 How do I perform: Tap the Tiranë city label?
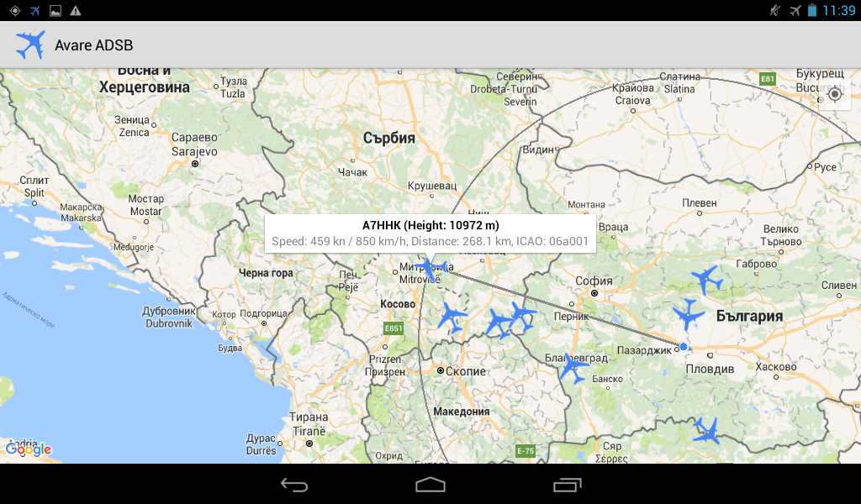click(309, 431)
